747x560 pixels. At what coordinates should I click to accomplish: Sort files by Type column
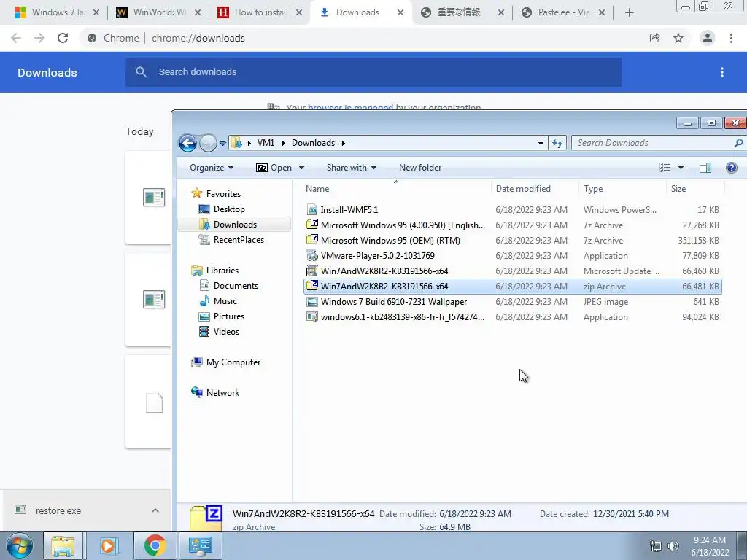(x=593, y=189)
